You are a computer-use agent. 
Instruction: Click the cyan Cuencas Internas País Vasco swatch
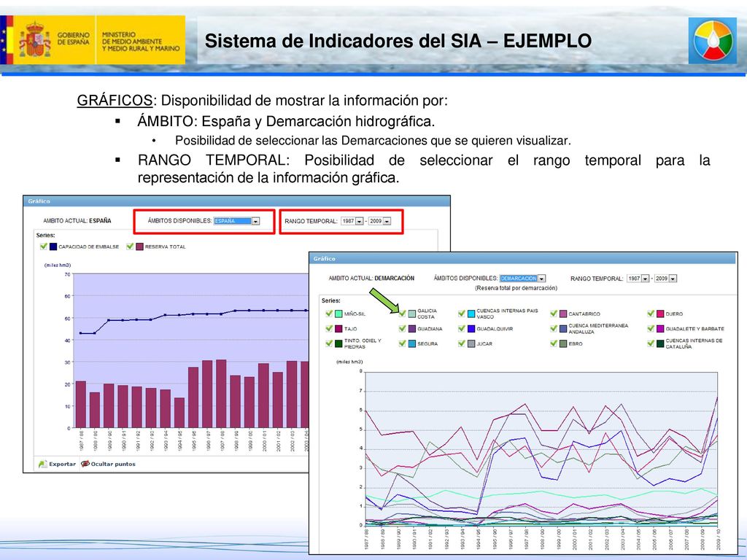coord(471,314)
